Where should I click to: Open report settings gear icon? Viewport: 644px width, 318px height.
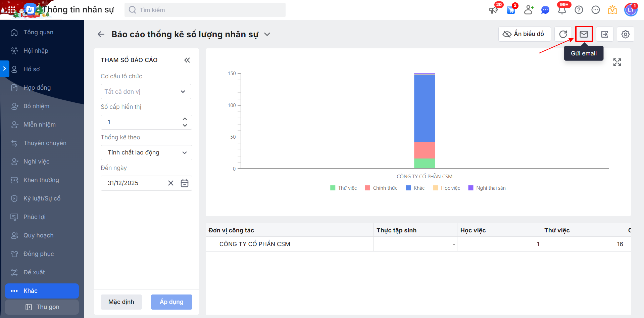(x=626, y=34)
